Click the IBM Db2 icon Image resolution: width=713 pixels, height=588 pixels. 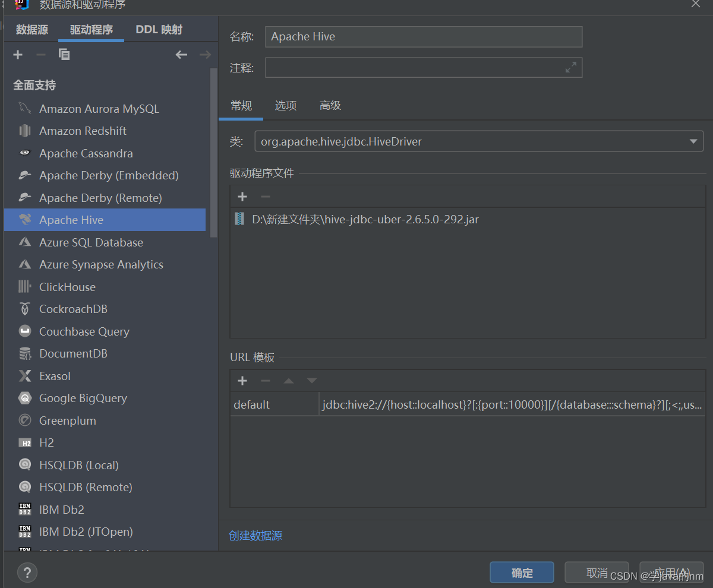(x=24, y=510)
